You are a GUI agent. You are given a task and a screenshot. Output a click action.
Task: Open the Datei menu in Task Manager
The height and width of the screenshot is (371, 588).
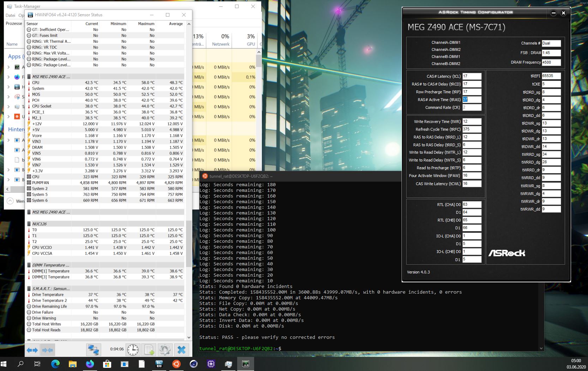10,15
